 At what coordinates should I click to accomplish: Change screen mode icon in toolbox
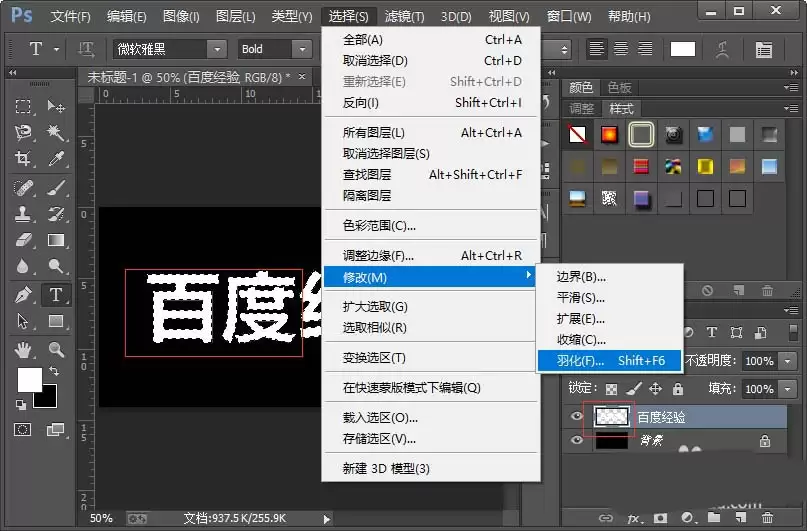pyautogui.click(x=55, y=430)
